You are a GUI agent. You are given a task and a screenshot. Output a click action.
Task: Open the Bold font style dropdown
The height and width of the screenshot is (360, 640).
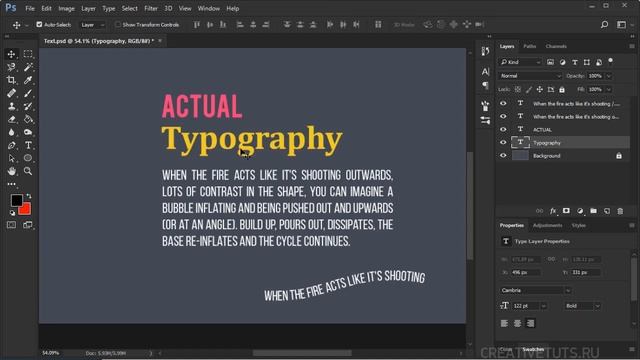[582, 306]
